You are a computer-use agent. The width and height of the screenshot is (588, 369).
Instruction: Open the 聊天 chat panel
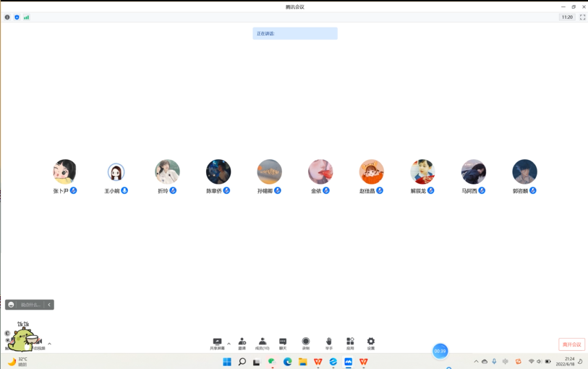(x=283, y=342)
